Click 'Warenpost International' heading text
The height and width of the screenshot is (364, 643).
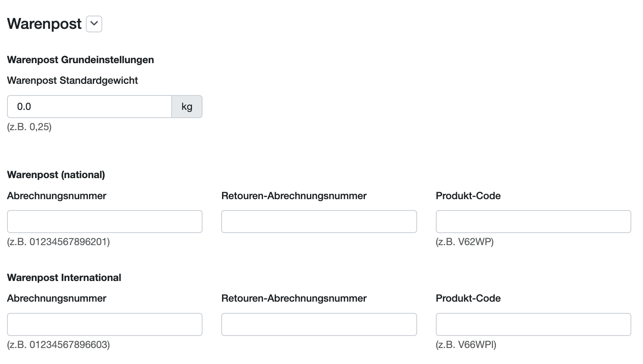click(x=64, y=277)
